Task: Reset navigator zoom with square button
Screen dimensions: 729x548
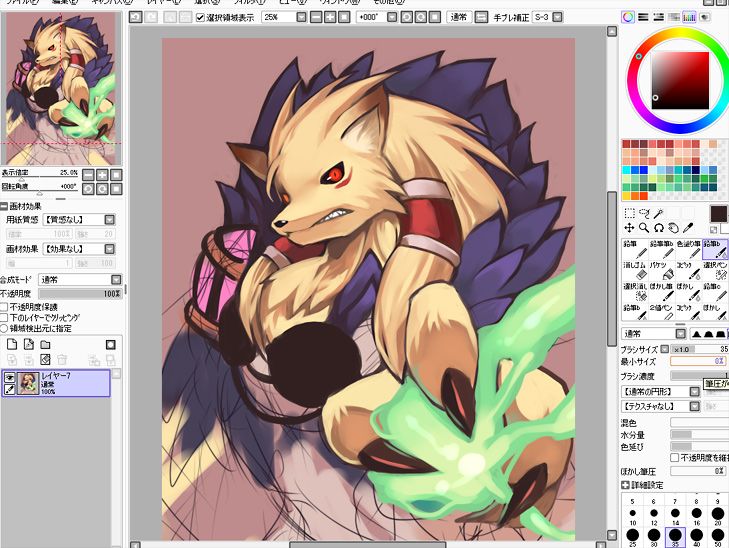Action: click(116, 175)
